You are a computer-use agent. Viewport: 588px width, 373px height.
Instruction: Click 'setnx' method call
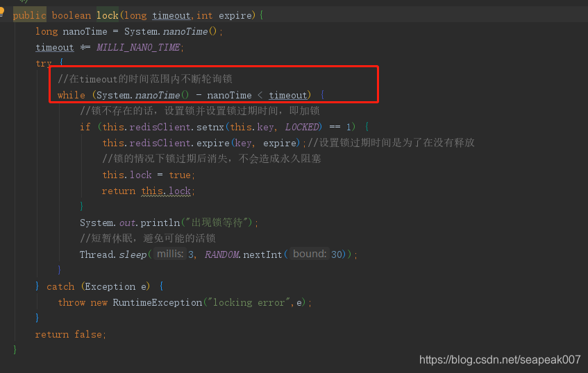(x=210, y=128)
